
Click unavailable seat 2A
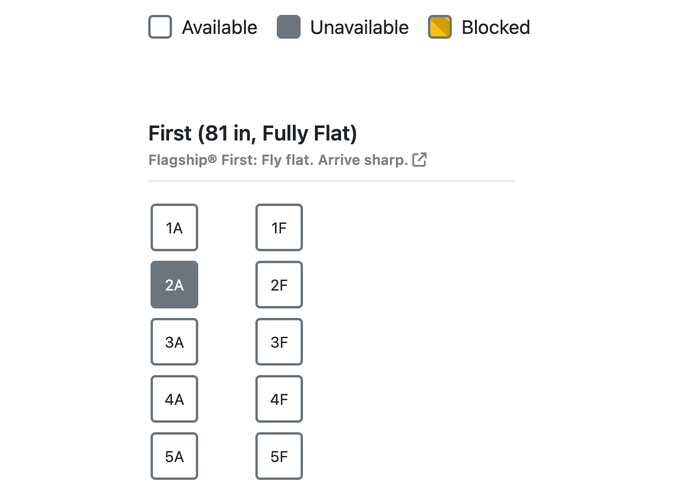[x=174, y=285]
